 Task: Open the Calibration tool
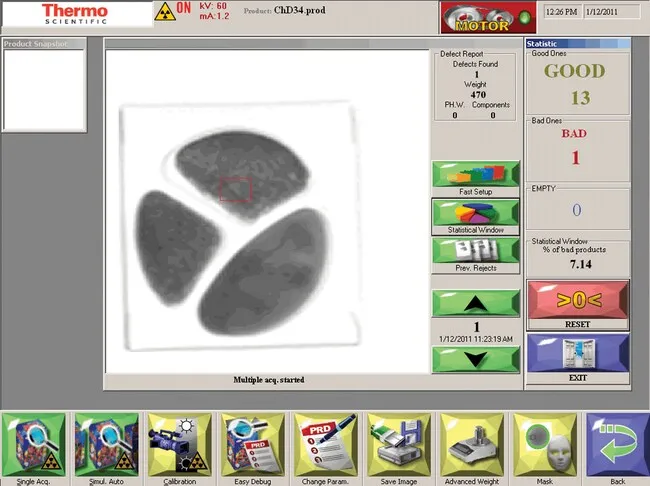178,442
